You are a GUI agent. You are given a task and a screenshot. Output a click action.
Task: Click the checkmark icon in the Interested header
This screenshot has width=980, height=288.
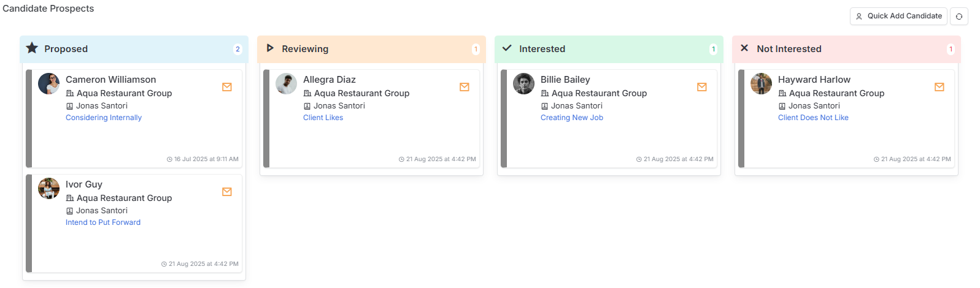pos(507,48)
